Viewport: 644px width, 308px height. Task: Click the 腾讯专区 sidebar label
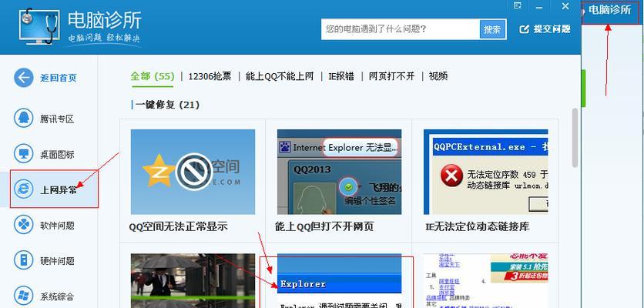point(57,119)
